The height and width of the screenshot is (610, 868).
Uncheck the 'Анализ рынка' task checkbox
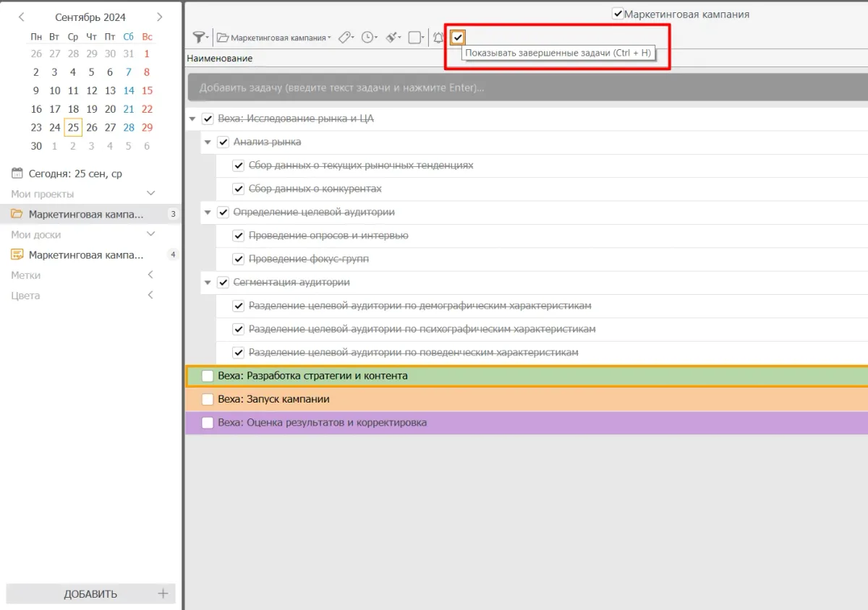[x=223, y=142]
